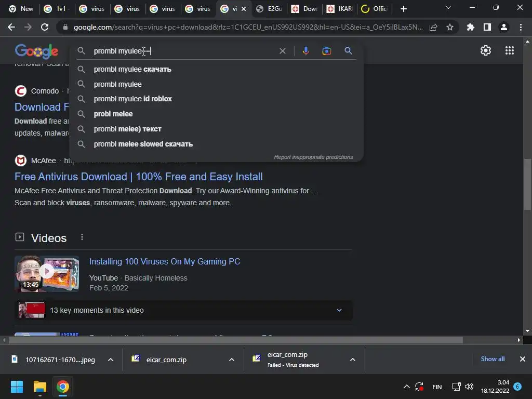The height and width of the screenshot is (399, 532).
Task: Open Google apps grid
Action: (x=510, y=50)
